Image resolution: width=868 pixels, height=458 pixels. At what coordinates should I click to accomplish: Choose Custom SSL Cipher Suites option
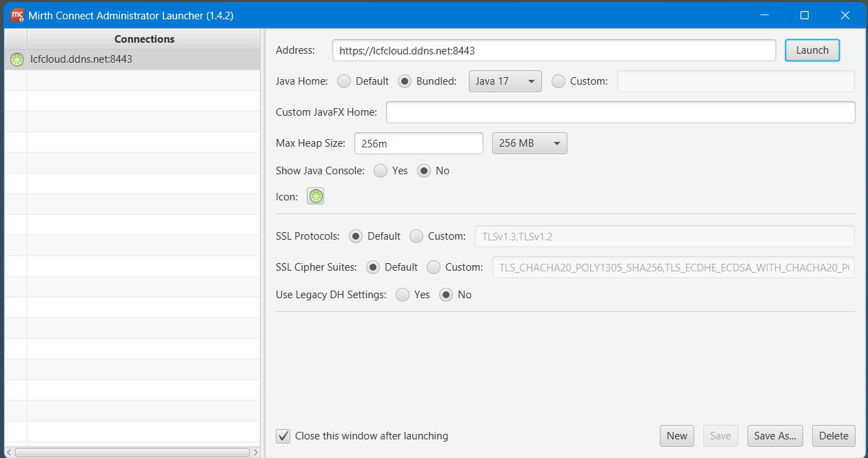(434, 267)
